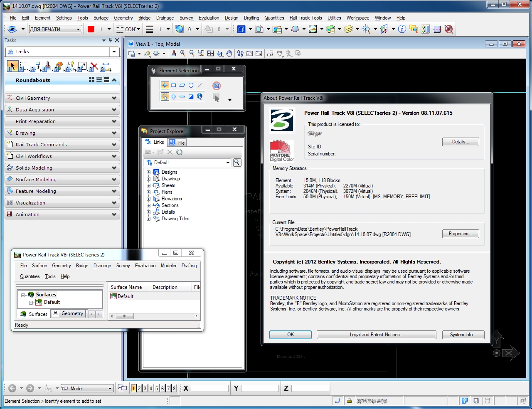Click the Y coordinate input field
The width and height of the screenshot is (532, 409).
260,388
